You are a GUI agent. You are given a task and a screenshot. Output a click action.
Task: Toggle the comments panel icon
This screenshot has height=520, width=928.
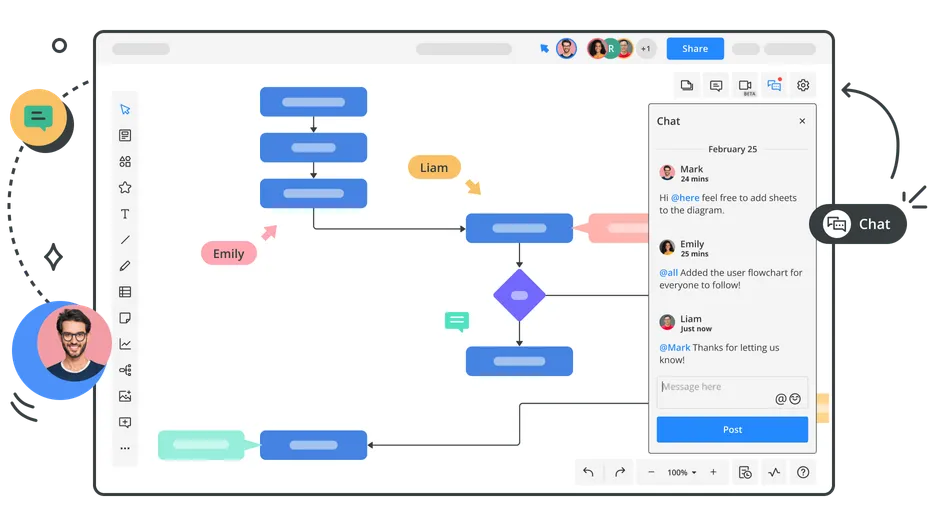[x=716, y=86]
